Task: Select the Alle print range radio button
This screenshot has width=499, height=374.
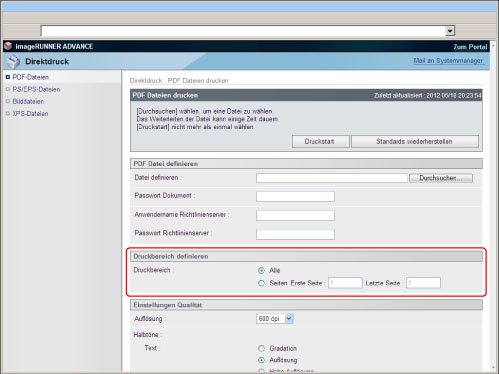Action: coord(261,270)
